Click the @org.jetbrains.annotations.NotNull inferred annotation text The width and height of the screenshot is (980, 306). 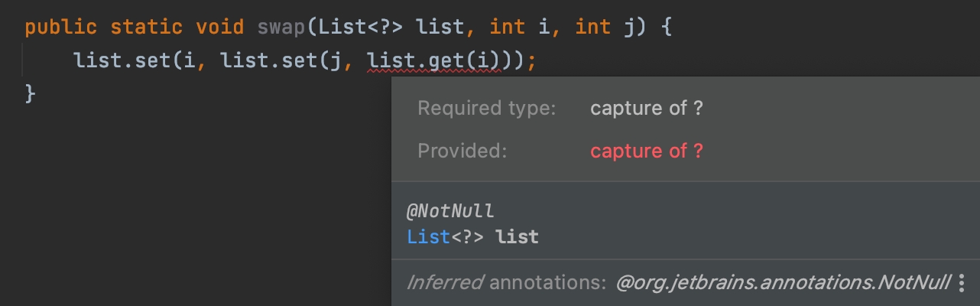pyautogui.click(x=783, y=283)
